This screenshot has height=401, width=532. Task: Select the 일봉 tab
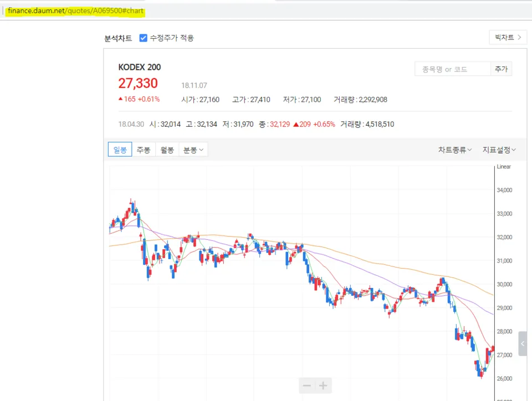pos(120,150)
